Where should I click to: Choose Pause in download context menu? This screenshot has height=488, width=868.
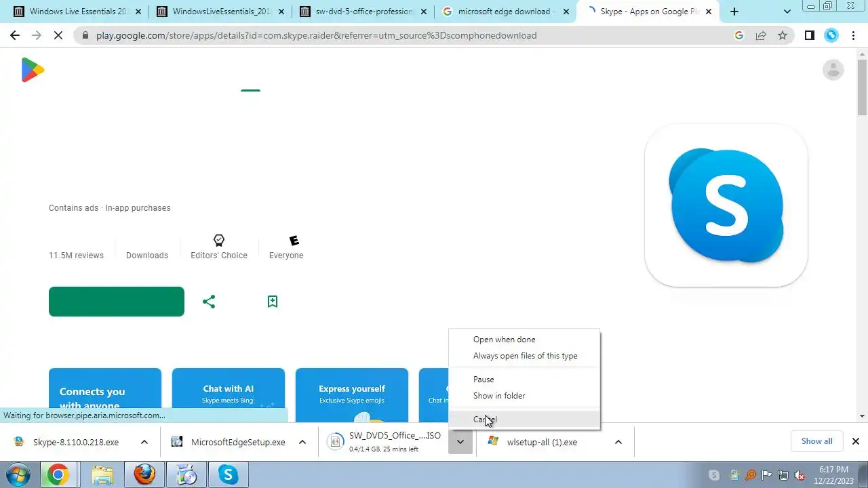coord(524,380)
